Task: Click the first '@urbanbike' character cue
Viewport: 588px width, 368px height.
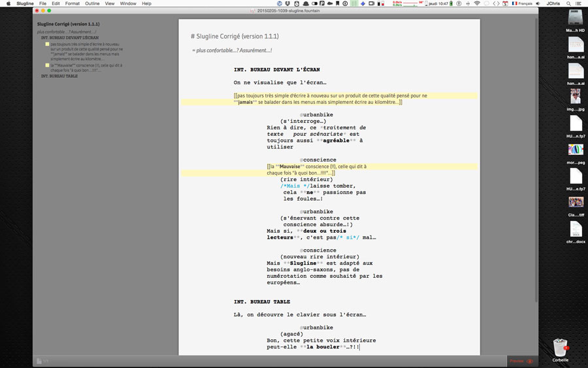Action: click(x=316, y=115)
